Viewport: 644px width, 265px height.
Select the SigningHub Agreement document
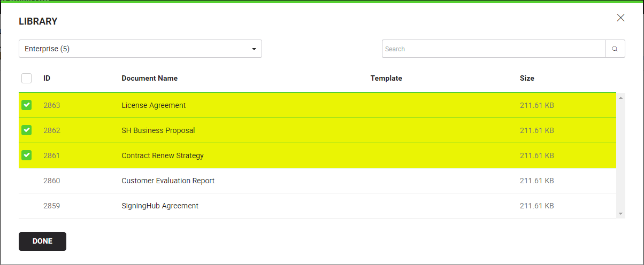(x=160, y=206)
